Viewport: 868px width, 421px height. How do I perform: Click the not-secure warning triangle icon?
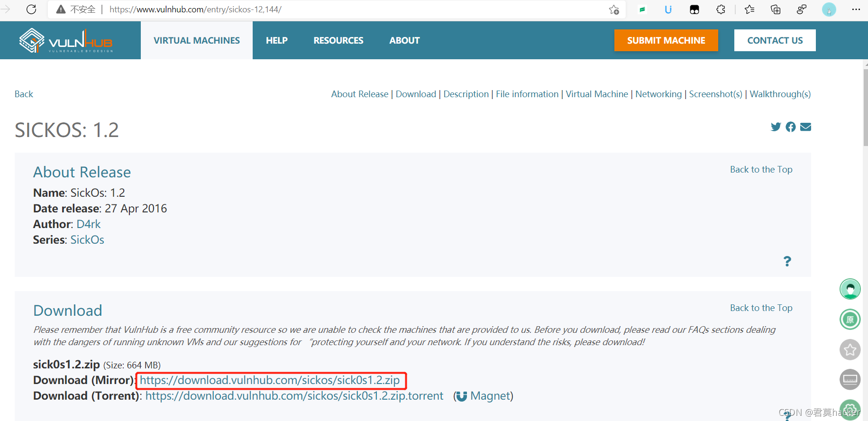[61, 9]
